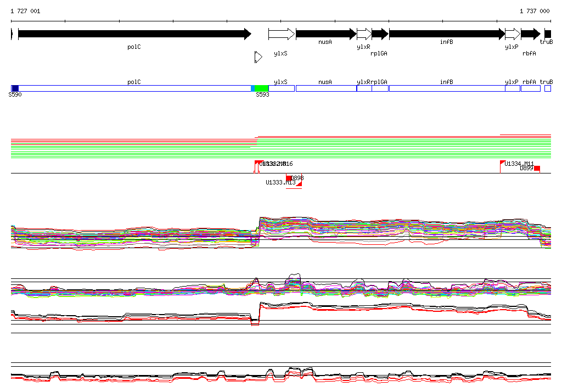Image resolution: width=562 pixels, height=392 pixels.
Task: Click infB label above the blue segment track
Action: [447, 82]
